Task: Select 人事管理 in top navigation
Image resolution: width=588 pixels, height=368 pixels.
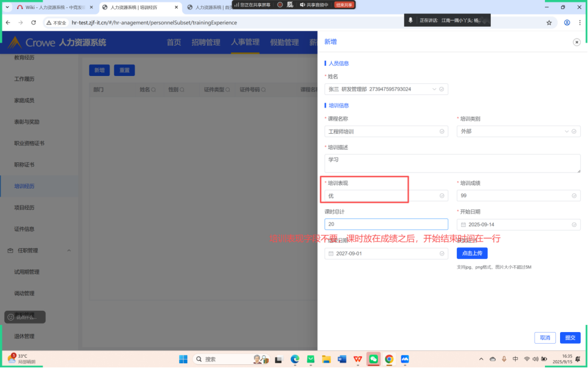Action: point(245,42)
